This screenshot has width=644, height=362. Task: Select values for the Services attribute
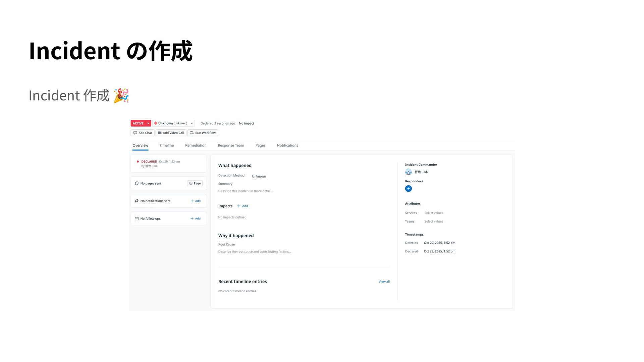434,213
